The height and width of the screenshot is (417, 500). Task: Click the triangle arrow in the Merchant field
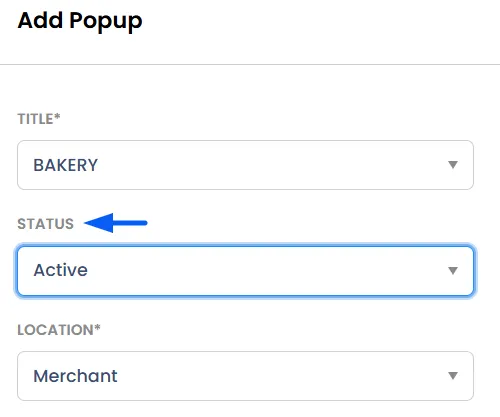(453, 376)
